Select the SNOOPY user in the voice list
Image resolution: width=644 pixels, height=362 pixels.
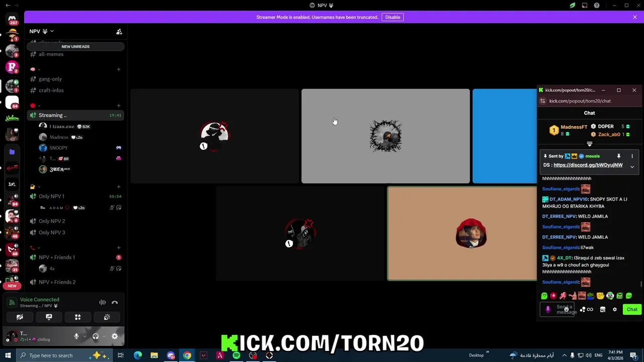(80, 148)
